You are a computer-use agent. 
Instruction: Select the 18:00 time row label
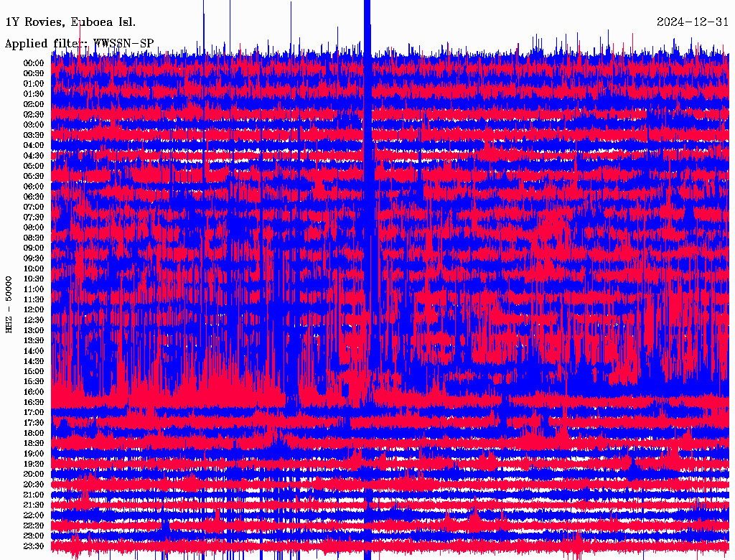(34, 434)
